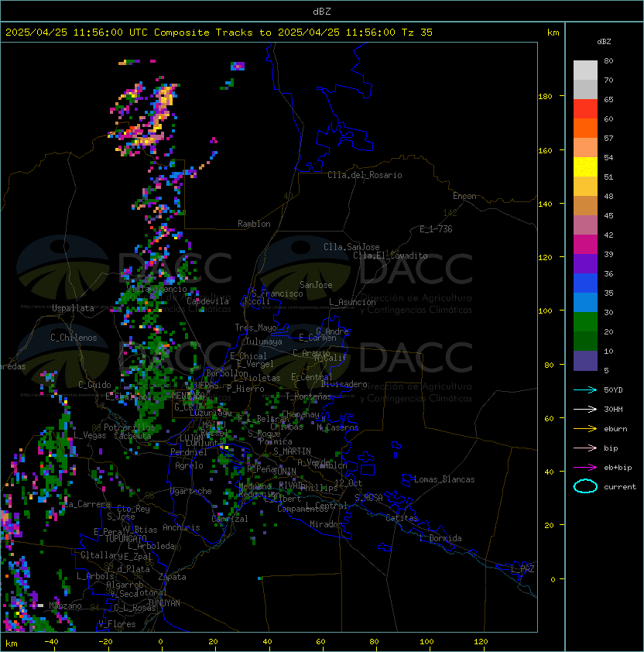644x652 pixels.
Task: Click the 'Clla.SanJose' map label
Action: pos(351,247)
